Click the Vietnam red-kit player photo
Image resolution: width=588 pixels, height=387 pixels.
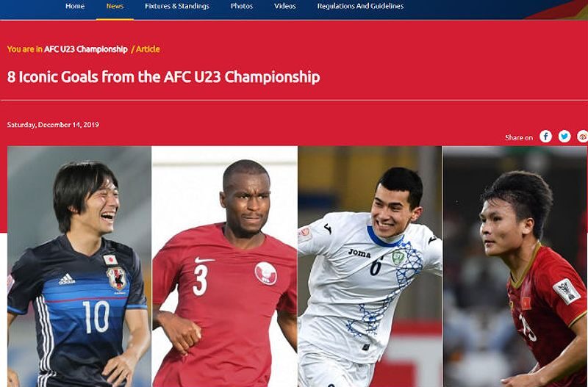coord(515,267)
